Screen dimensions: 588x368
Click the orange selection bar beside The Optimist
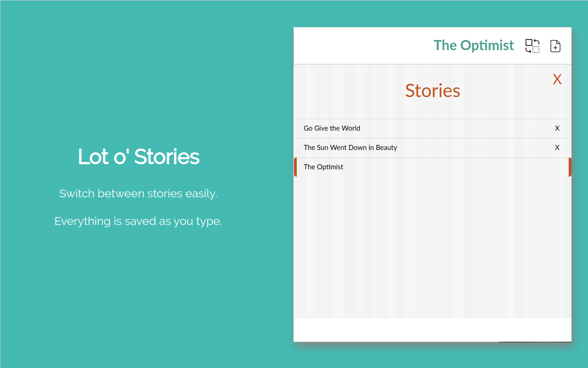[x=295, y=167]
